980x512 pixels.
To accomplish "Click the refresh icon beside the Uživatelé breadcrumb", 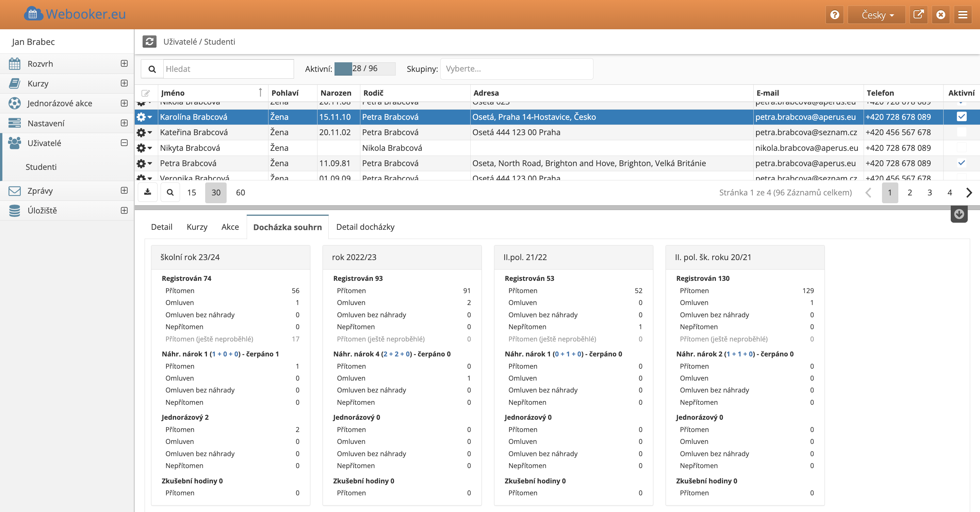I will 149,42.
